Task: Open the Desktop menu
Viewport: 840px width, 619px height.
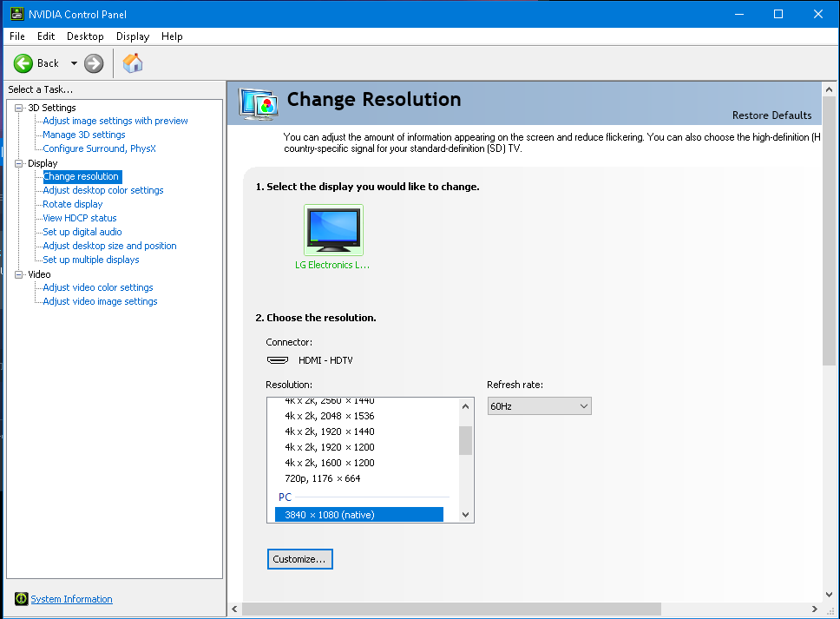Action: coord(85,36)
